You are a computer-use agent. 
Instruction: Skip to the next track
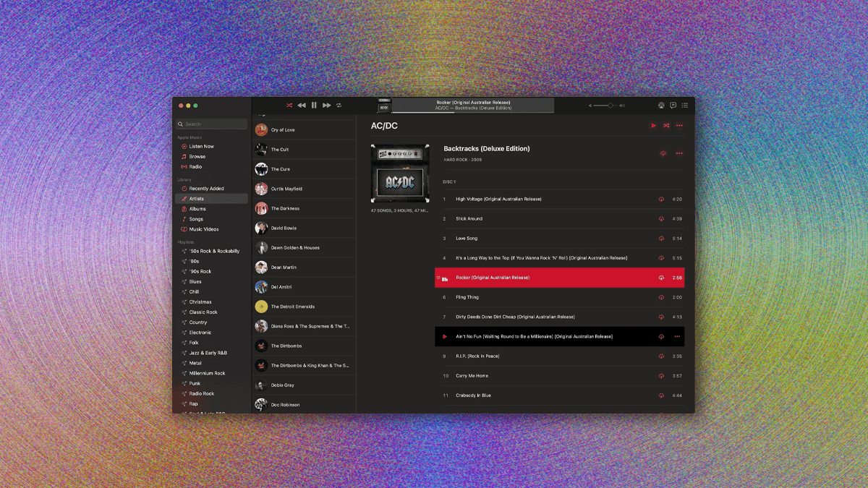pyautogui.click(x=327, y=106)
